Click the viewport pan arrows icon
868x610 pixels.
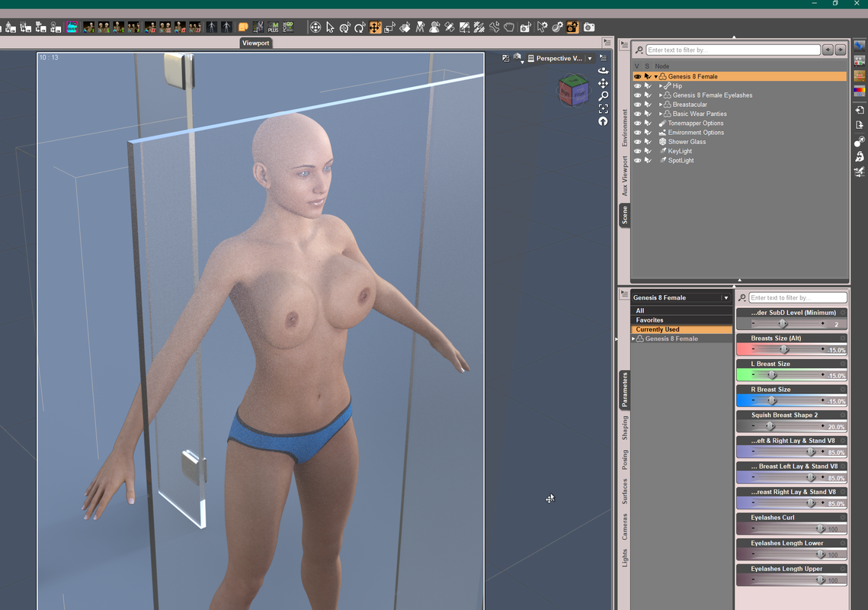tap(604, 83)
